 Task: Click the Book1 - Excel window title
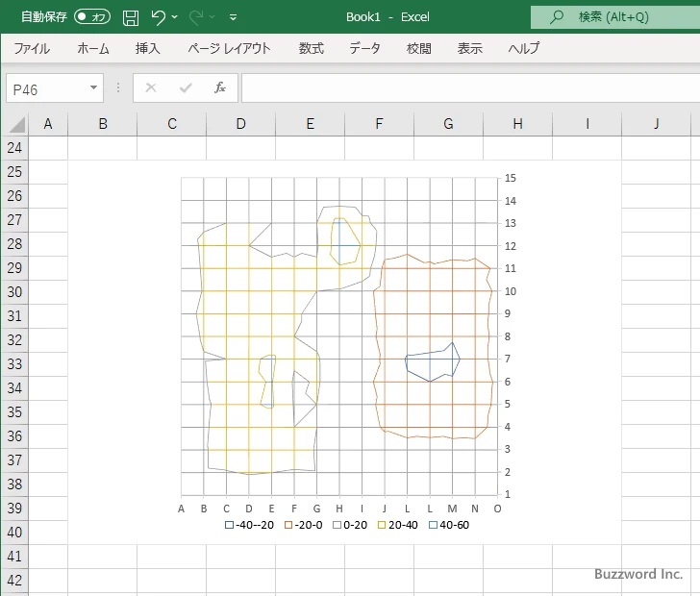[x=387, y=17]
